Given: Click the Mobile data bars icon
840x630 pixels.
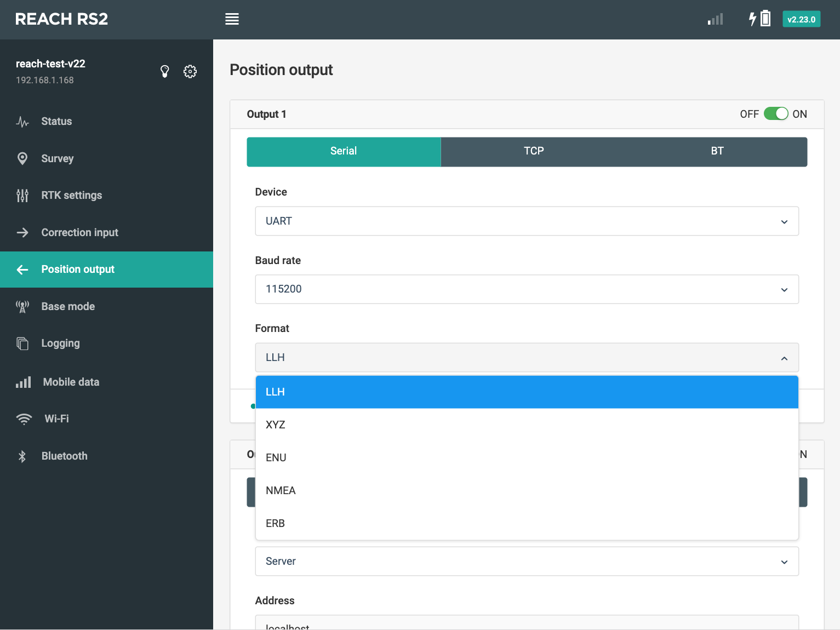Looking at the screenshot, I should pyautogui.click(x=23, y=382).
